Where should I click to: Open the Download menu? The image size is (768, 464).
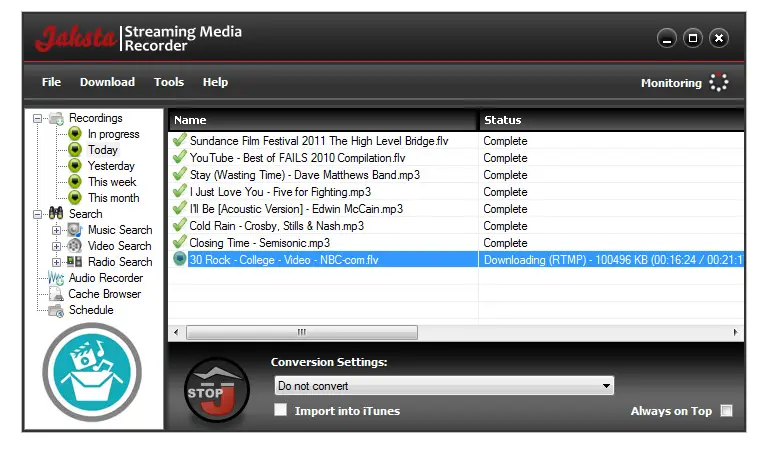(x=107, y=82)
